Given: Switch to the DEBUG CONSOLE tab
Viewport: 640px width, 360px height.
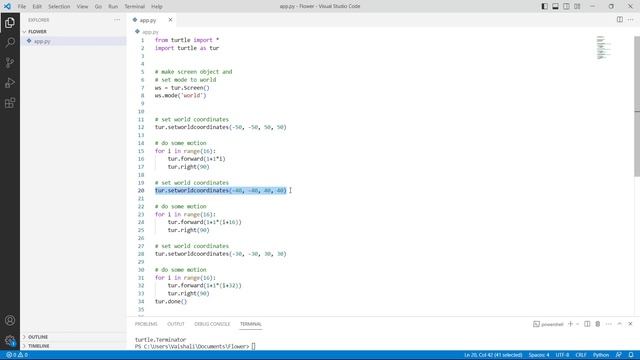Looking at the screenshot, I should click(212, 324).
